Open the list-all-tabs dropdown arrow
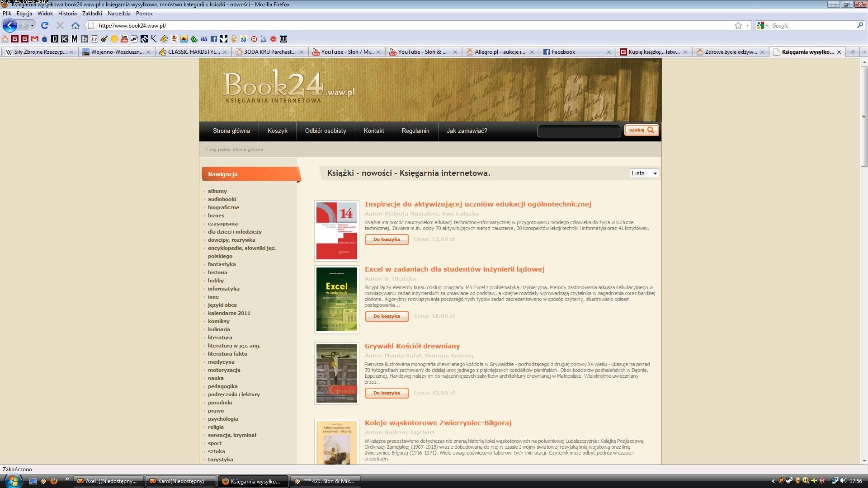868x488 pixels. pyautogui.click(x=863, y=52)
